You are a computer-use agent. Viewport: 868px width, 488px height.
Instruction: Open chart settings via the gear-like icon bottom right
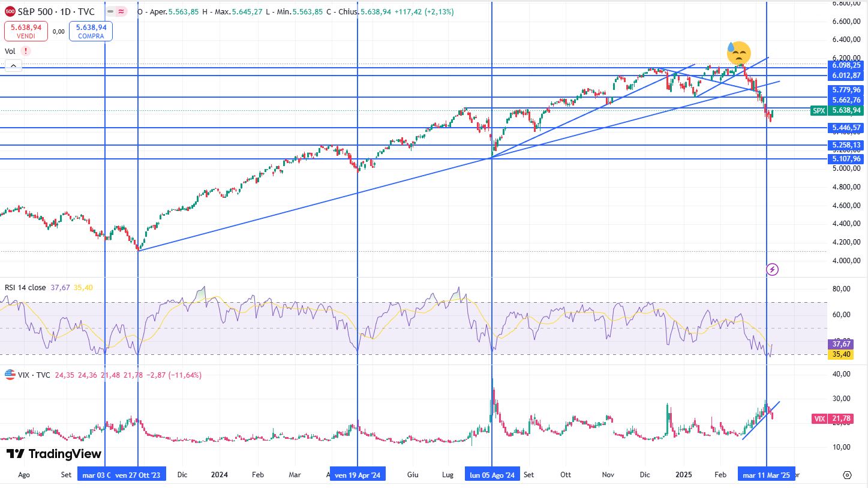point(847,475)
